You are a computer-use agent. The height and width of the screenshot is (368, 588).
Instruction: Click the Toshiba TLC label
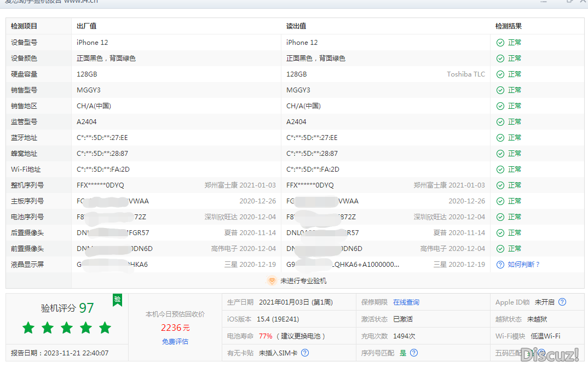[x=466, y=74]
